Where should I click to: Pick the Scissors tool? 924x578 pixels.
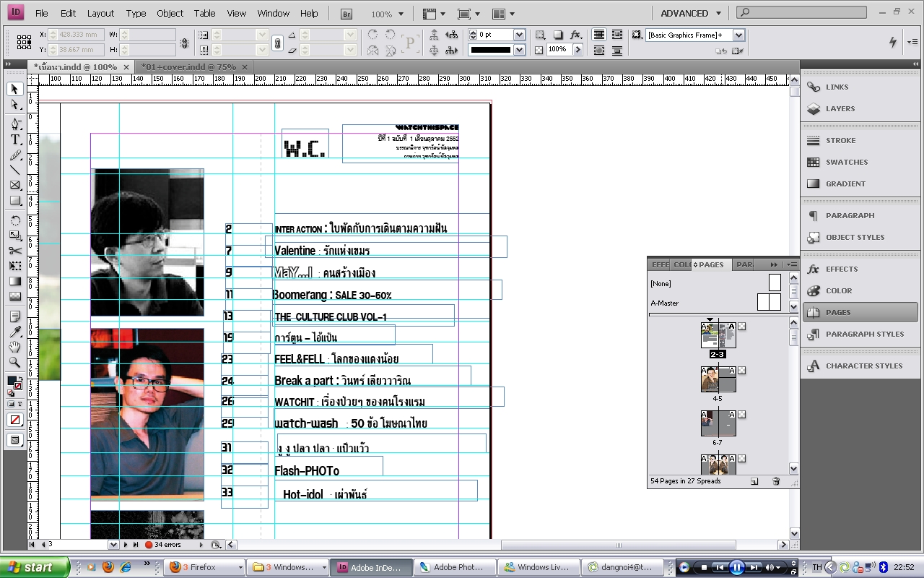[15, 251]
